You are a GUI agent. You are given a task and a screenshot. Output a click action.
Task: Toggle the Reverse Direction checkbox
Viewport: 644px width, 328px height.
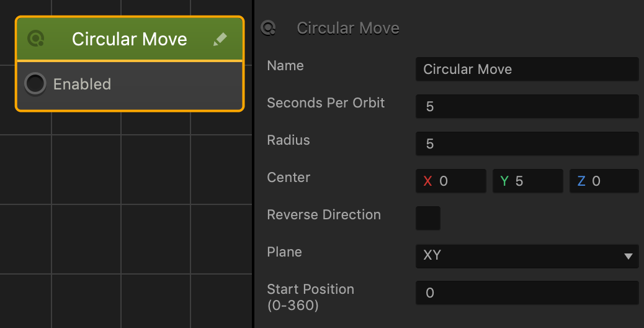428,218
